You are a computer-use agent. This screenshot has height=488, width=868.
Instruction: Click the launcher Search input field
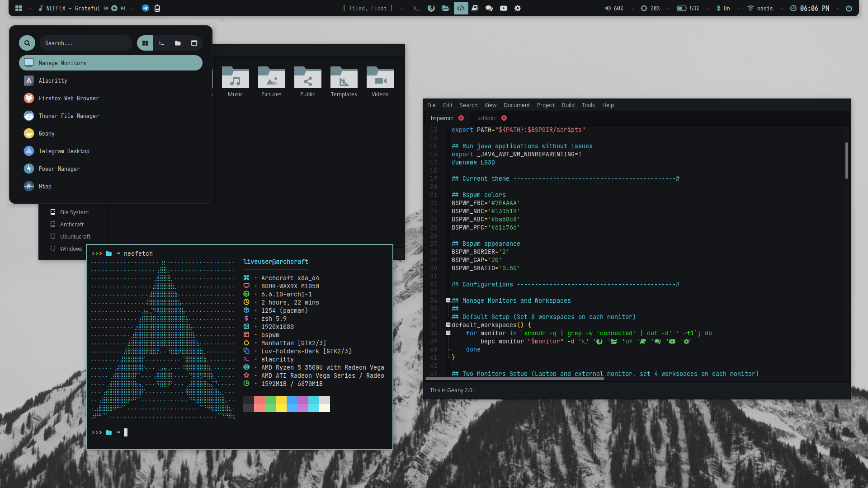coord(85,43)
